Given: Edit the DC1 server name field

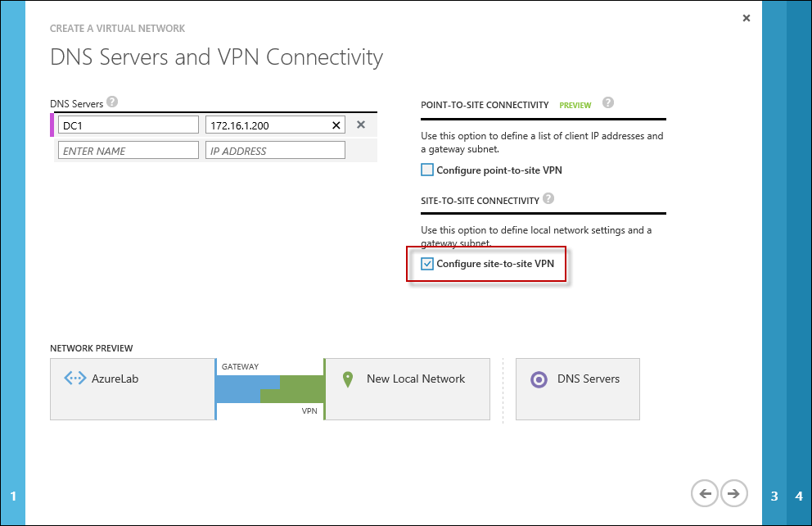Looking at the screenshot, I should [129, 125].
